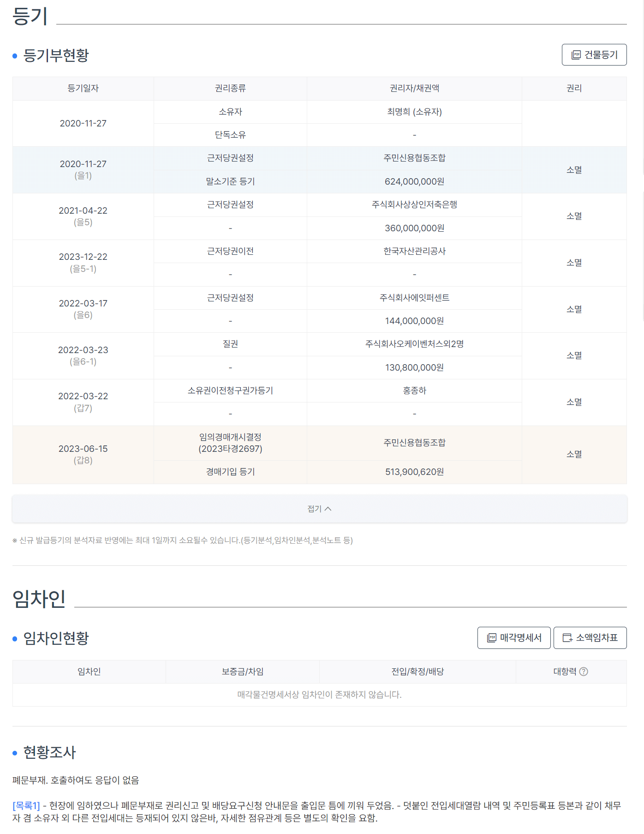Click the 130,800,000원 amount cell
This screenshot has height=834, width=644.
[x=414, y=367]
